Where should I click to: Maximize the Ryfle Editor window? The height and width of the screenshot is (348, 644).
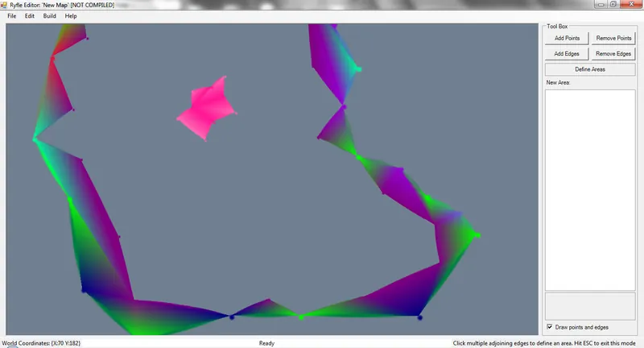[613, 4]
